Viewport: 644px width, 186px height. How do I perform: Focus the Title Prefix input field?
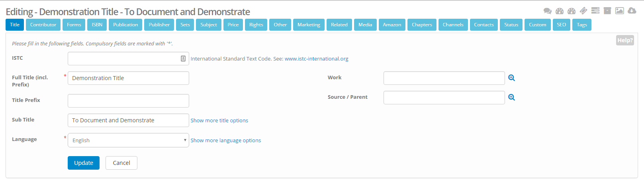coord(128,101)
